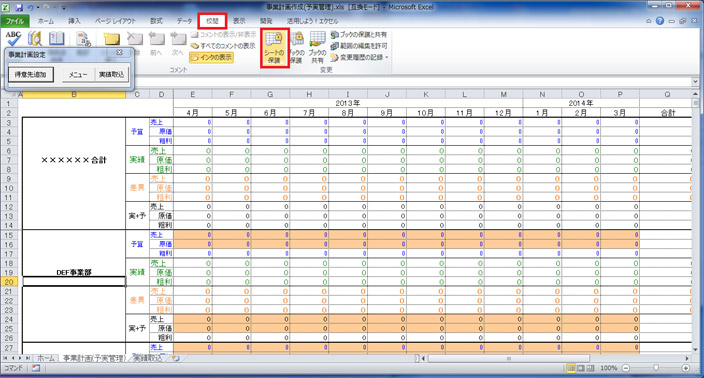Click the 得意先追加 button
The width and height of the screenshot is (704, 378).
(31, 75)
